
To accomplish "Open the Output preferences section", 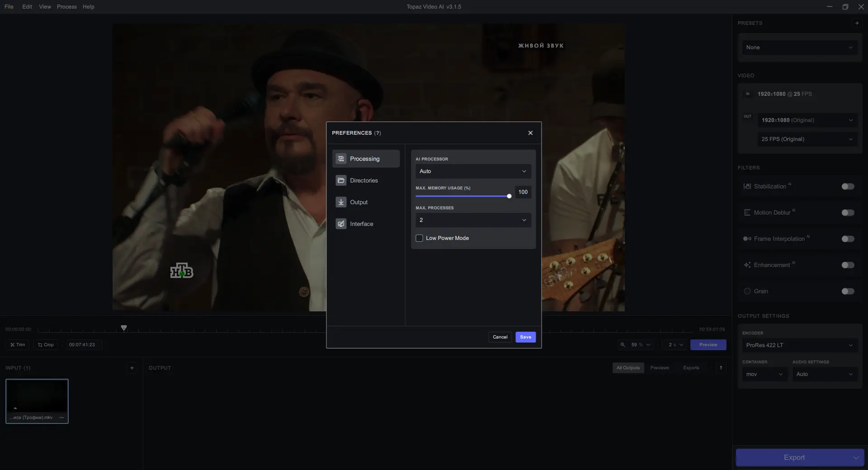I will point(366,202).
